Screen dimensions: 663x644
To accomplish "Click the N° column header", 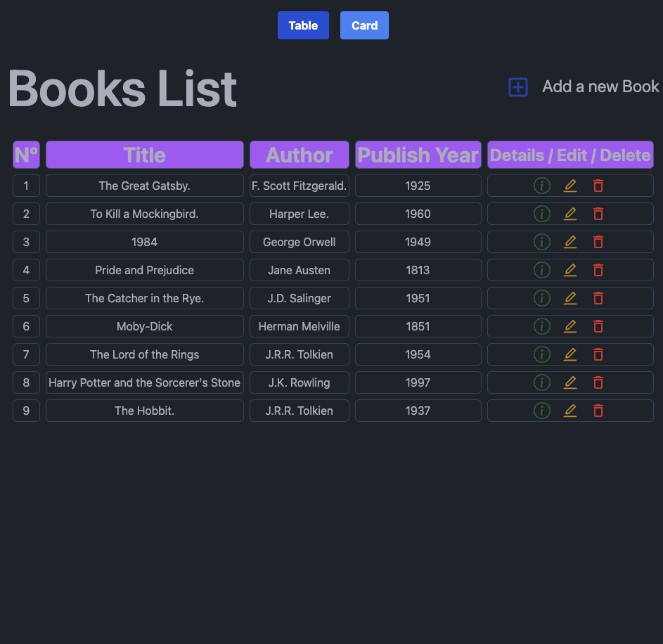I will pyautogui.click(x=26, y=155).
